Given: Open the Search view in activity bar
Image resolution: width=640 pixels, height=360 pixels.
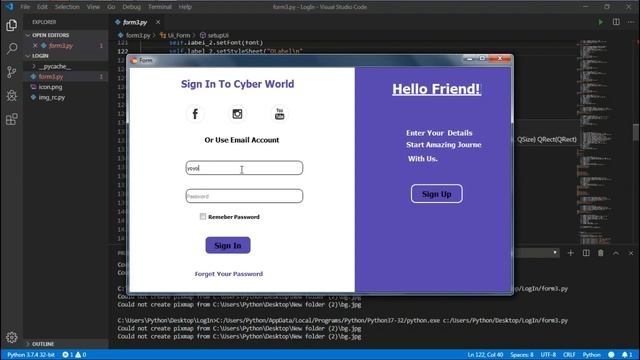Looking at the screenshot, I should click(11, 49).
